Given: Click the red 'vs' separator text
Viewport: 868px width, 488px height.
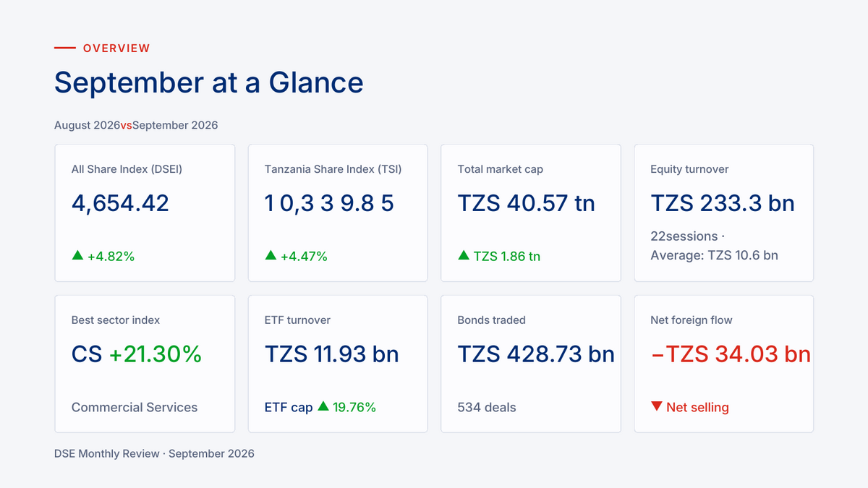Looking at the screenshot, I should tap(127, 125).
